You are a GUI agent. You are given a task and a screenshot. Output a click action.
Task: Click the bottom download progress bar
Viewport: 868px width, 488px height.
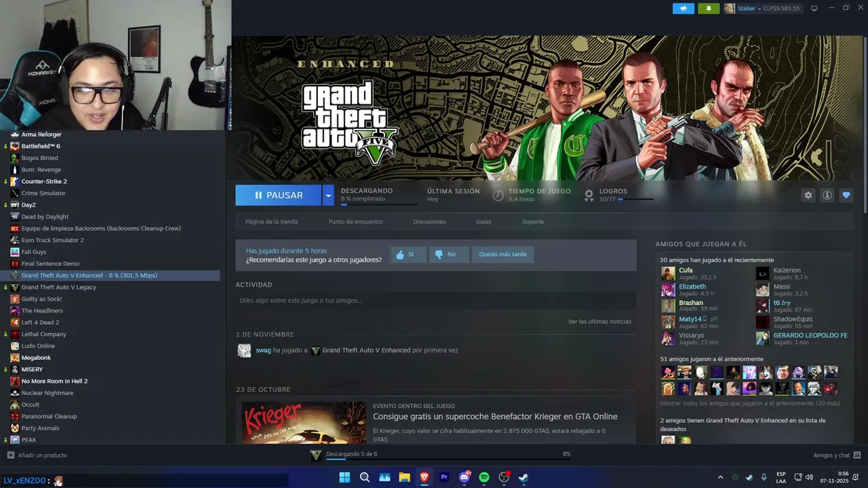(x=448, y=460)
